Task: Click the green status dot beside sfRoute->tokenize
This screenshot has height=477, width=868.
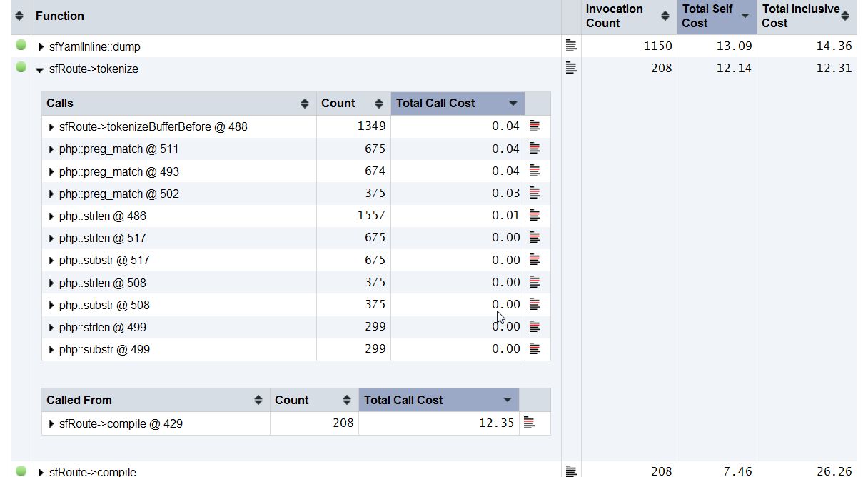Action: coord(21,67)
